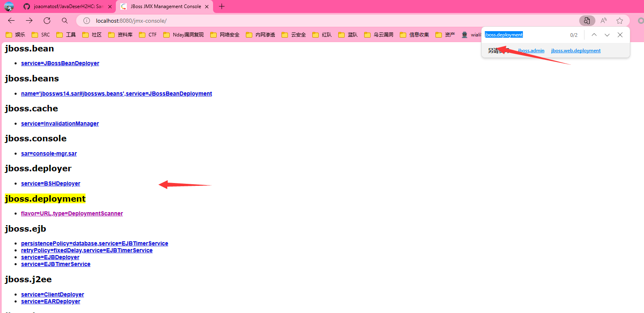View site info icon beside localhost URL
Viewport: 644px width, 313px height.
(x=87, y=21)
